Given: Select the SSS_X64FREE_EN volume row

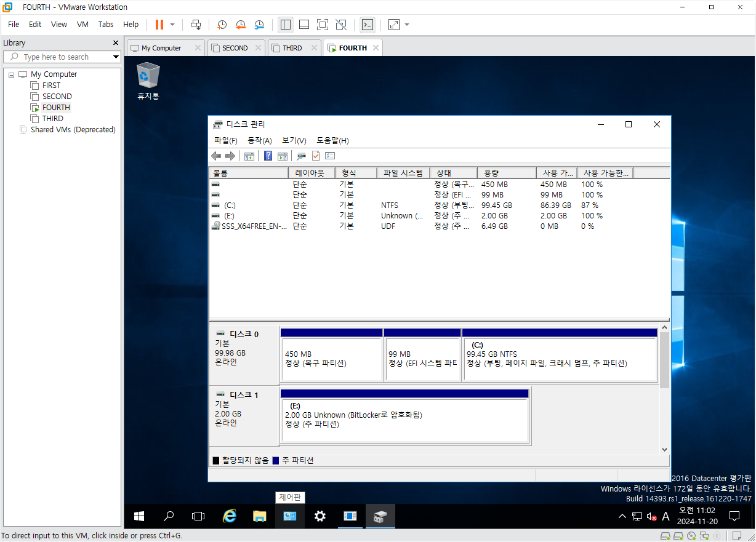Looking at the screenshot, I should coord(440,226).
